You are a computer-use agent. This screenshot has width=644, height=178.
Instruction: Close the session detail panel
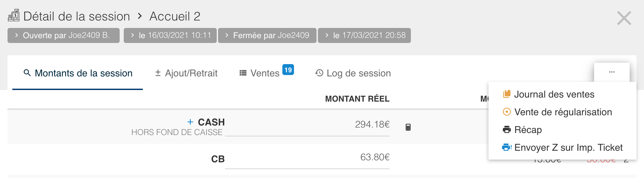[x=624, y=18]
